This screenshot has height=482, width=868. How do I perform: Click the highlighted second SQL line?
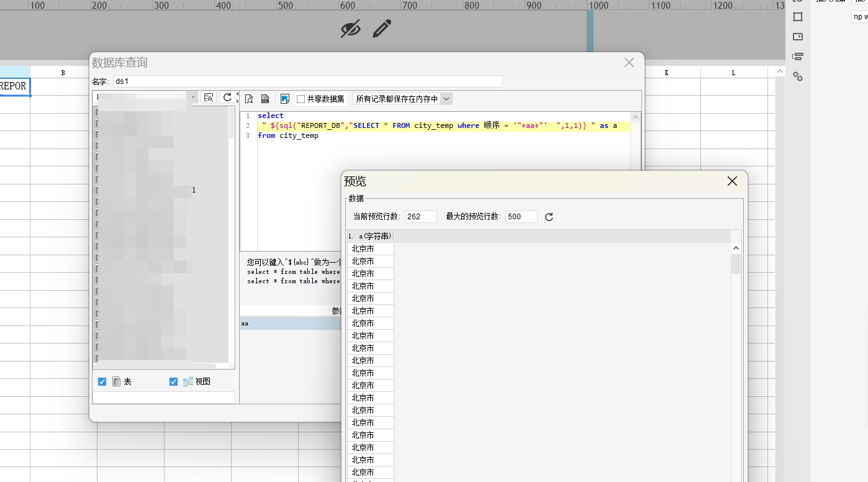point(443,125)
